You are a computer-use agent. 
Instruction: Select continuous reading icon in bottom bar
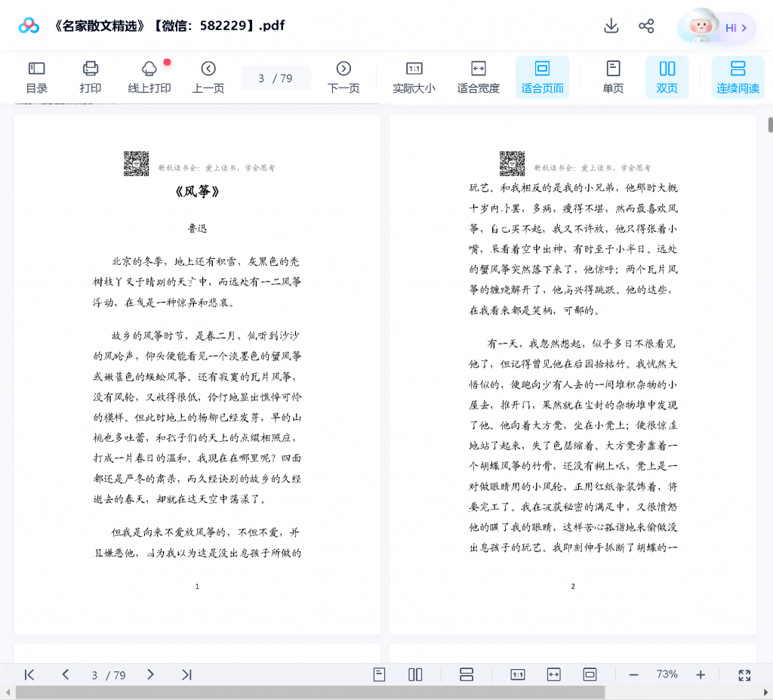(x=467, y=674)
